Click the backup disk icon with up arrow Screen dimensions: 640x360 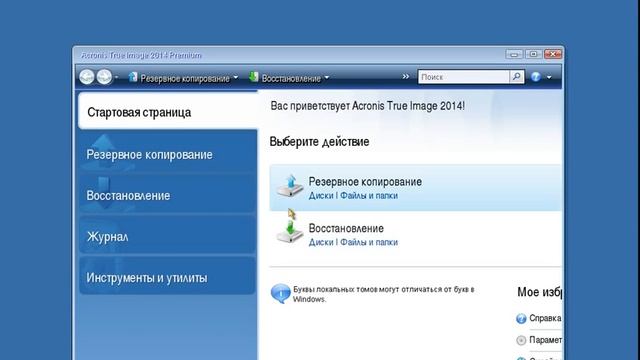click(x=290, y=186)
